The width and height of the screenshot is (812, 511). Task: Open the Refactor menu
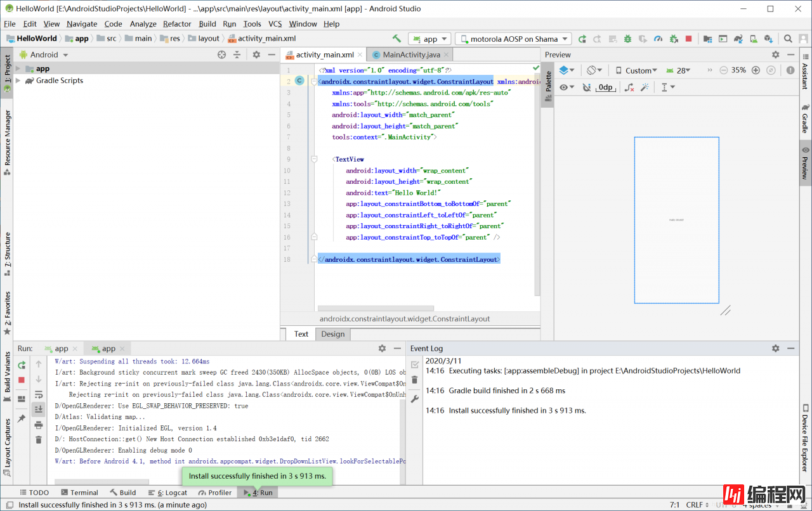pos(177,23)
